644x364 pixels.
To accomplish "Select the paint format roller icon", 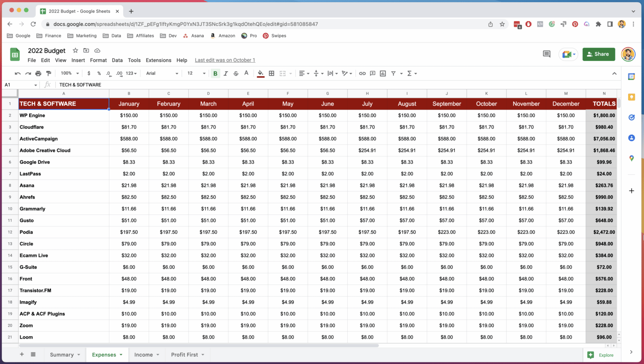I will click(49, 73).
